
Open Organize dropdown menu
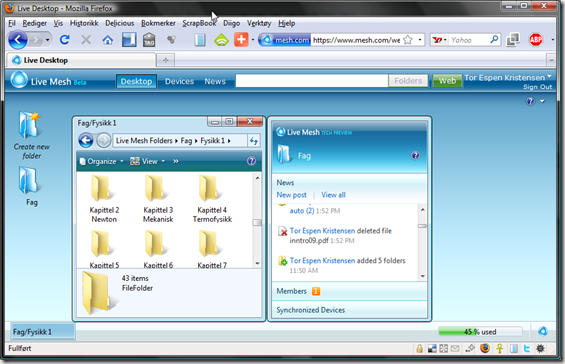101,161
